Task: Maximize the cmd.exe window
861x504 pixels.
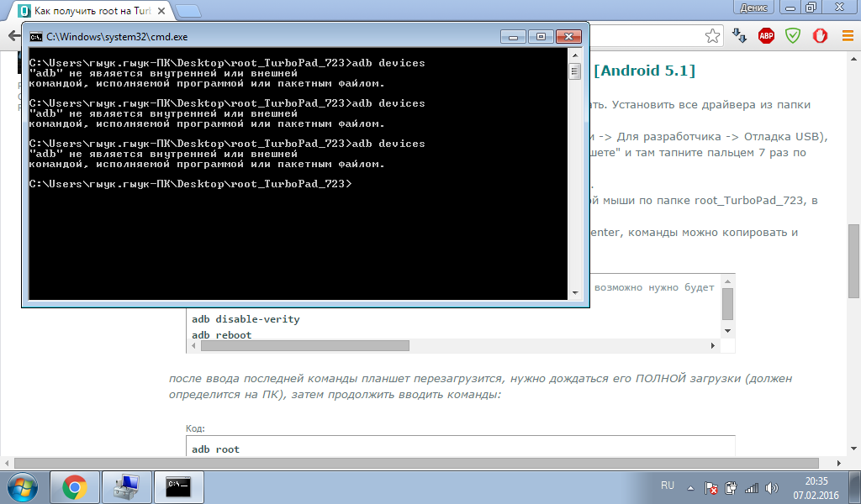Action: 541,36
